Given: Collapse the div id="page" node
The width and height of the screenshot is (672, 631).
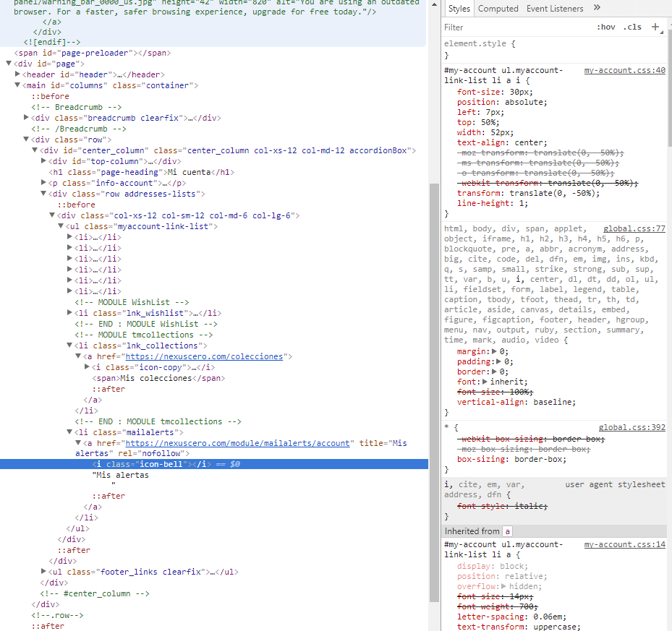Looking at the screenshot, I should (x=9, y=64).
